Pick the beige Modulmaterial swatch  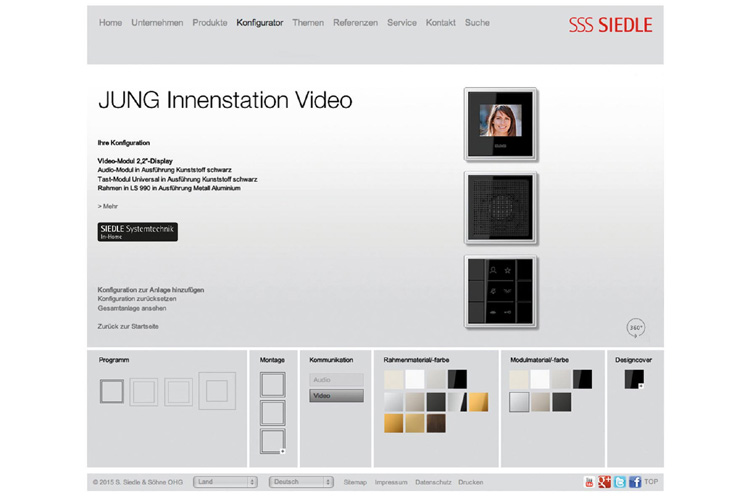point(540,402)
